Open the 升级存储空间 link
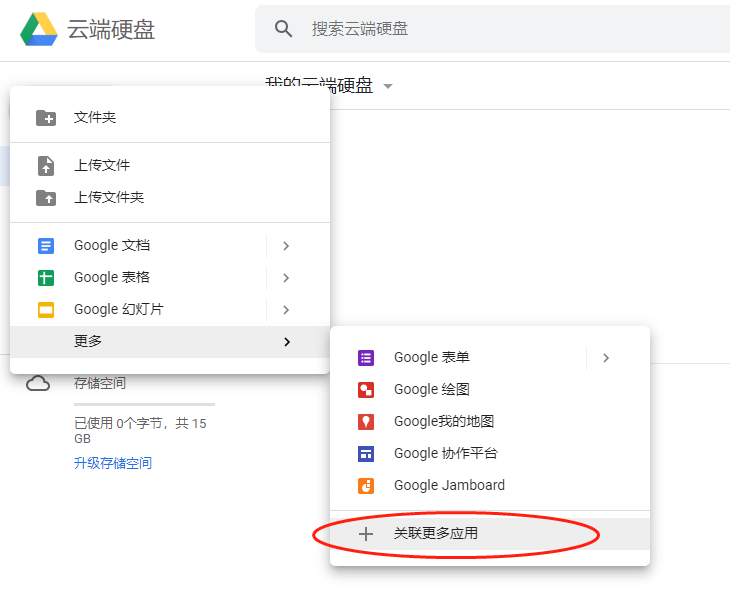This screenshot has height=607, width=730. [113, 463]
